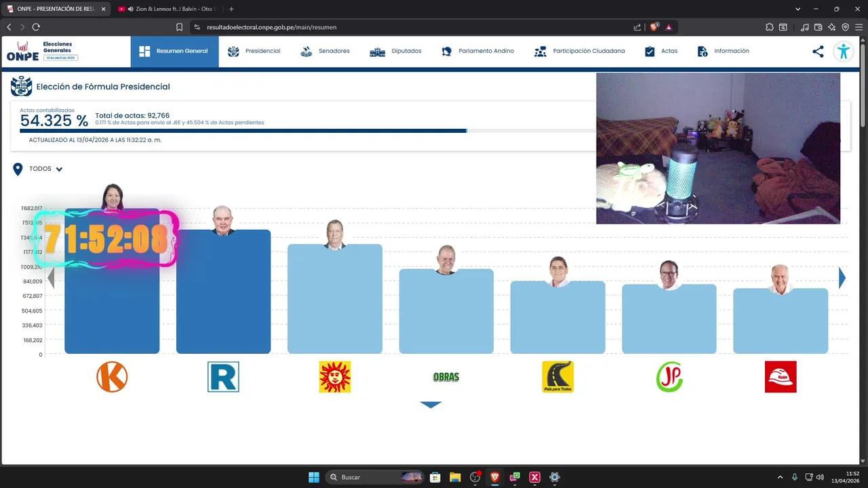
Task: Click the Diputados building icon
Action: coord(377,52)
